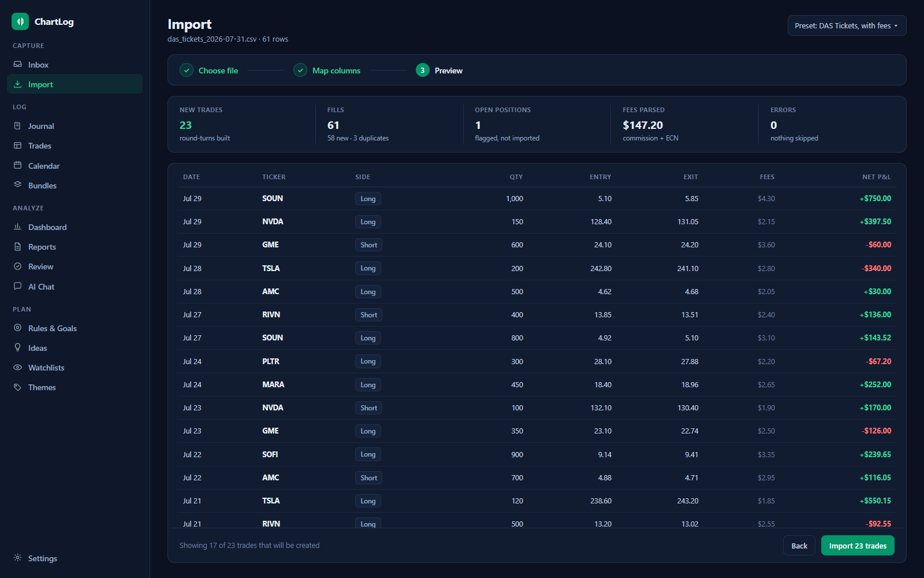
Task: Click the Choose file checkmark circle
Action: tap(187, 70)
